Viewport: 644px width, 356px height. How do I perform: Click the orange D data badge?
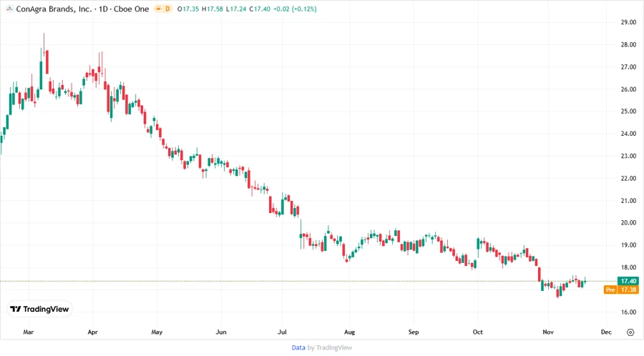click(167, 9)
